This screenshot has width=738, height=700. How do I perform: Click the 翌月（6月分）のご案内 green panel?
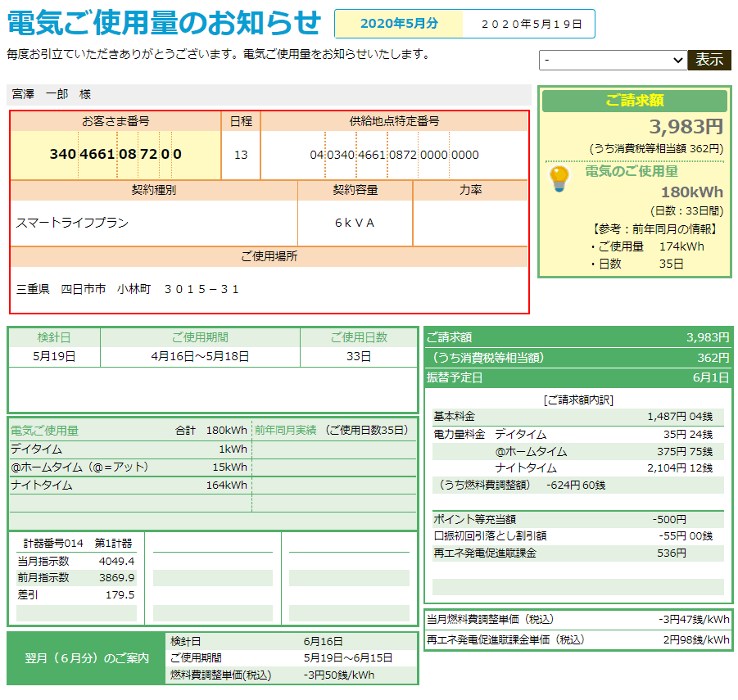pyautogui.click(x=86, y=658)
